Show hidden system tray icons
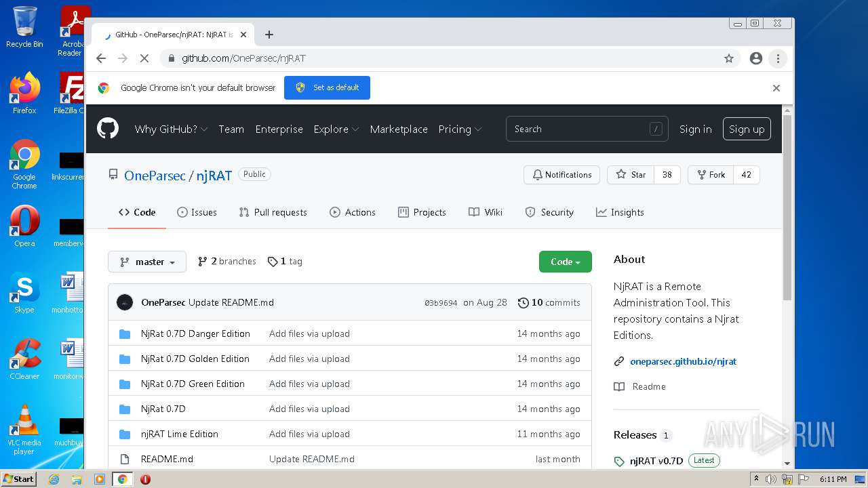 click(x=756, y=479)
